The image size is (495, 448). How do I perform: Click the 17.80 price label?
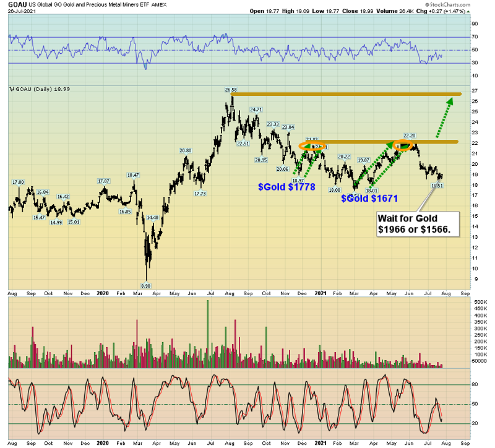click(18, 182)
